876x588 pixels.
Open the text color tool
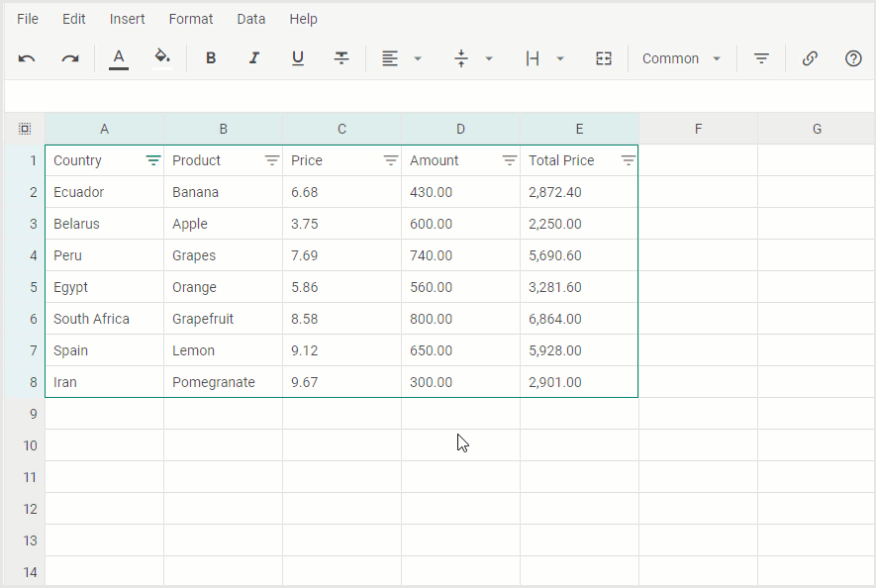point(119,58)
